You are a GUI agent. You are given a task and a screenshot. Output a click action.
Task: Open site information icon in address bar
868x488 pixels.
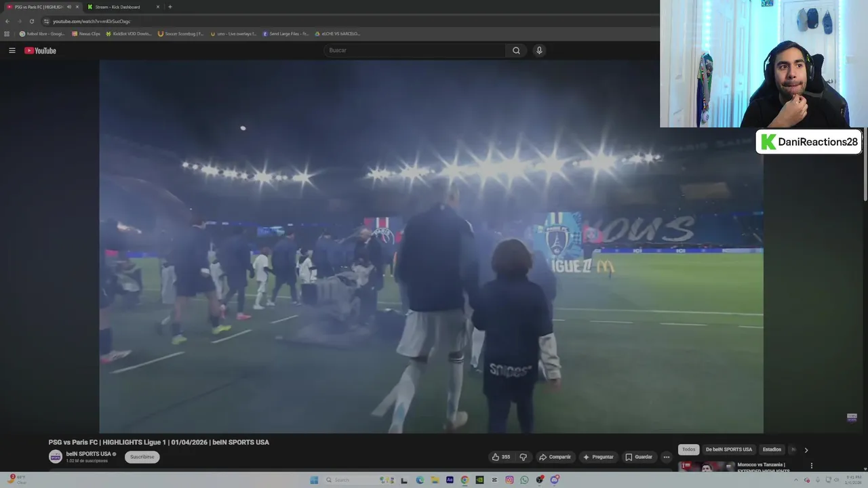tap(46, 21)
